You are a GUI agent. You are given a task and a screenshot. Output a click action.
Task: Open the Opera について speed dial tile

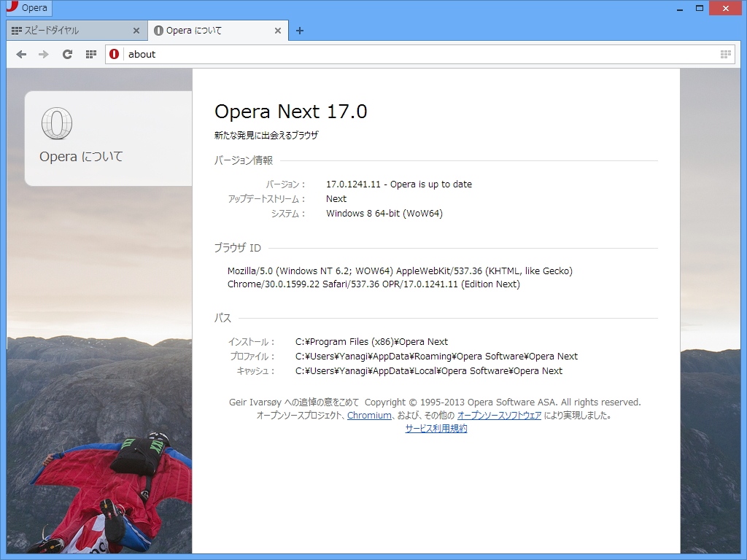(x=109, y=139)
